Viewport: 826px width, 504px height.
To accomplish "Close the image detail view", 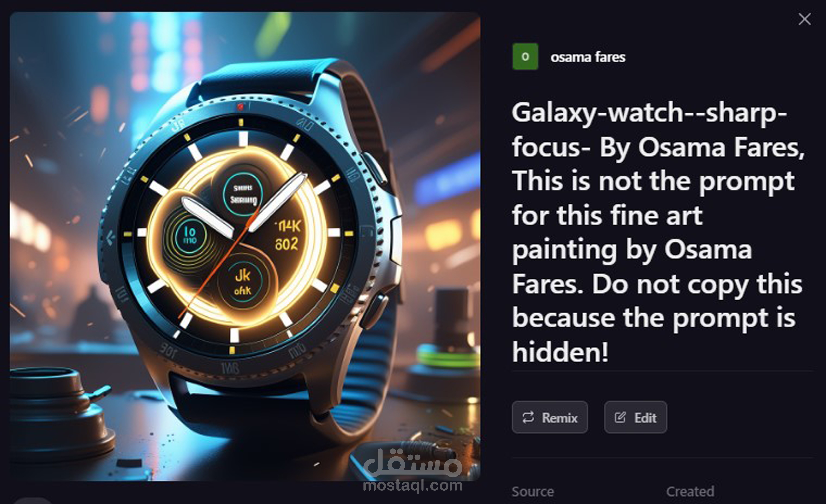I will click(805, 19).
